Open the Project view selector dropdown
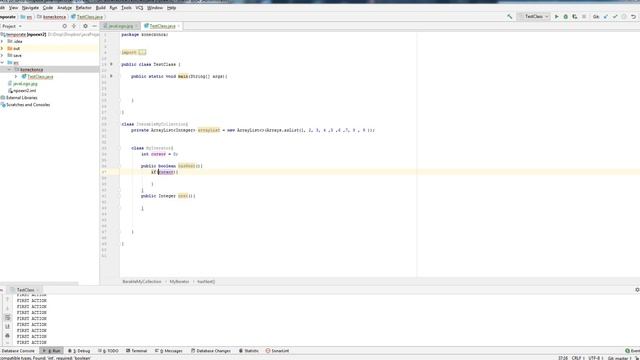Image resolution: width=640 pixels, height=360 pixels. (11, 26)
